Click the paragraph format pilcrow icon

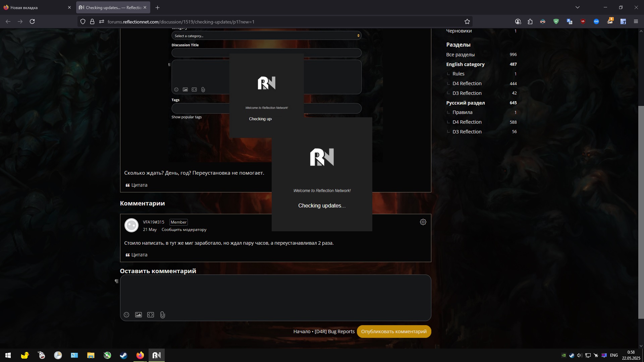tap(116, 281)
